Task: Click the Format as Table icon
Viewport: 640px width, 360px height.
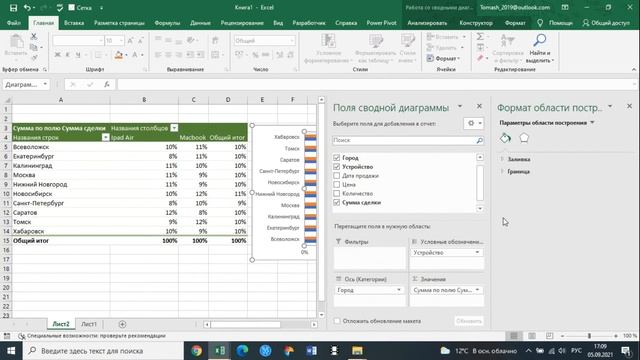Action: tap(376, 42)
